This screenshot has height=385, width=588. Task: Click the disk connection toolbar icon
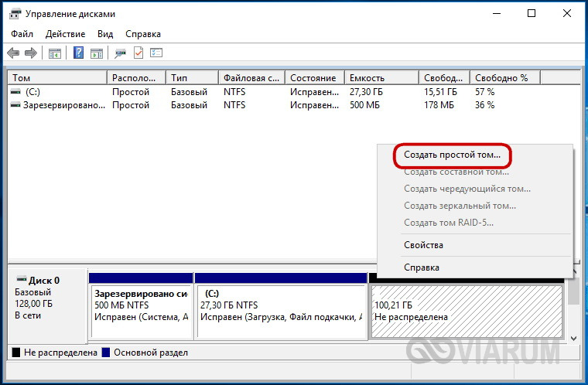click(120, 53)
